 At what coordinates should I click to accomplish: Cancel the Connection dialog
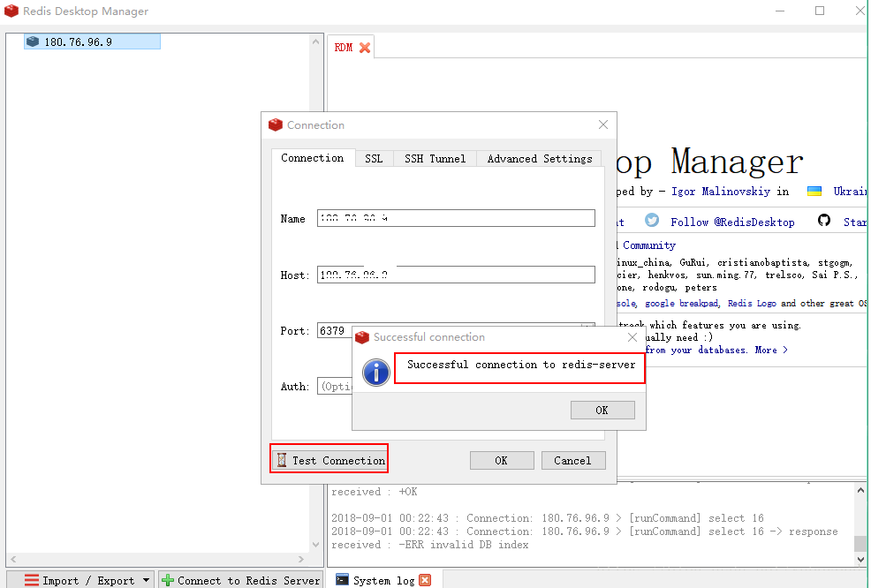click(573, 460)
